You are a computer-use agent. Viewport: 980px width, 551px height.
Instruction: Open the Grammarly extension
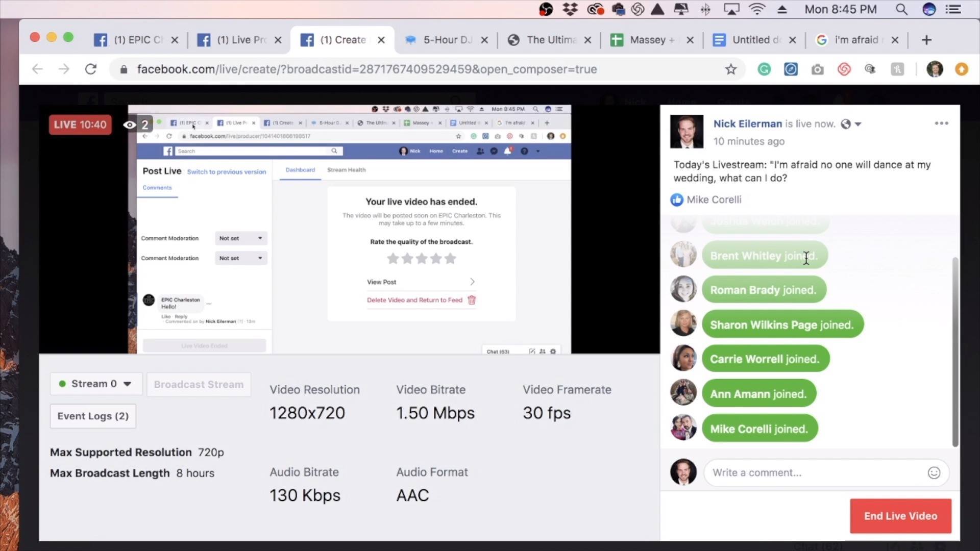coord(764,69)
